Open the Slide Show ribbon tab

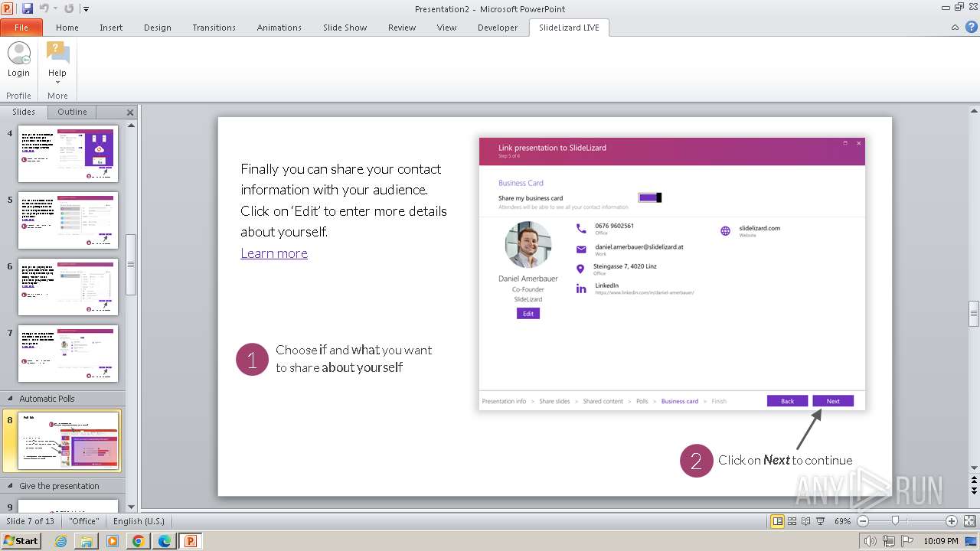coord(345,28)
